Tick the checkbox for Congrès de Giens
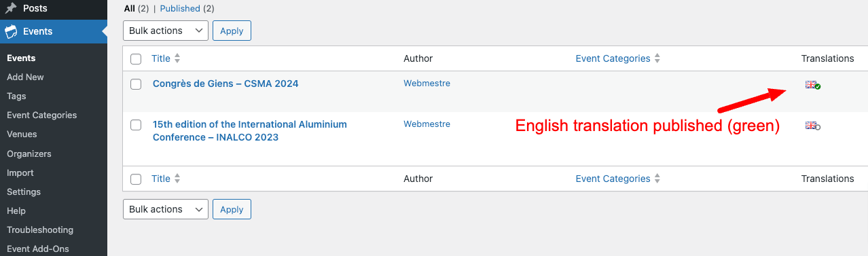868x256 pixels. pos(136,84)
